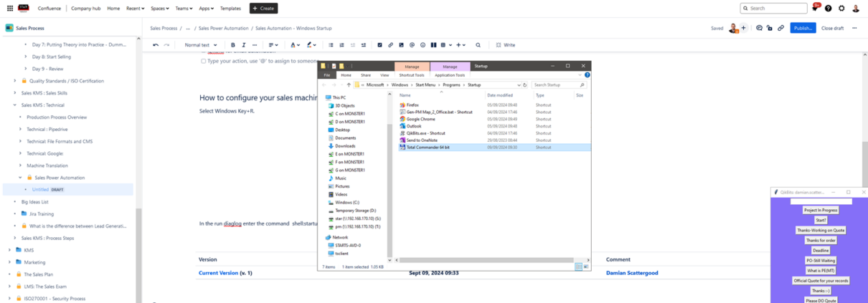Collapse Sales KMS : Technical tree item
This screenshot has width=868, height=303.
tap(15, 105)
